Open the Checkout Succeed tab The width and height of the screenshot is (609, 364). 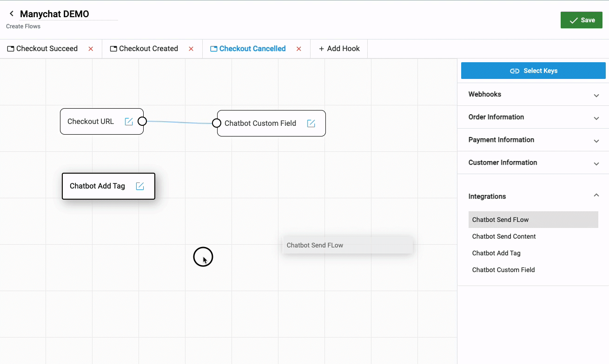(47, 49)
